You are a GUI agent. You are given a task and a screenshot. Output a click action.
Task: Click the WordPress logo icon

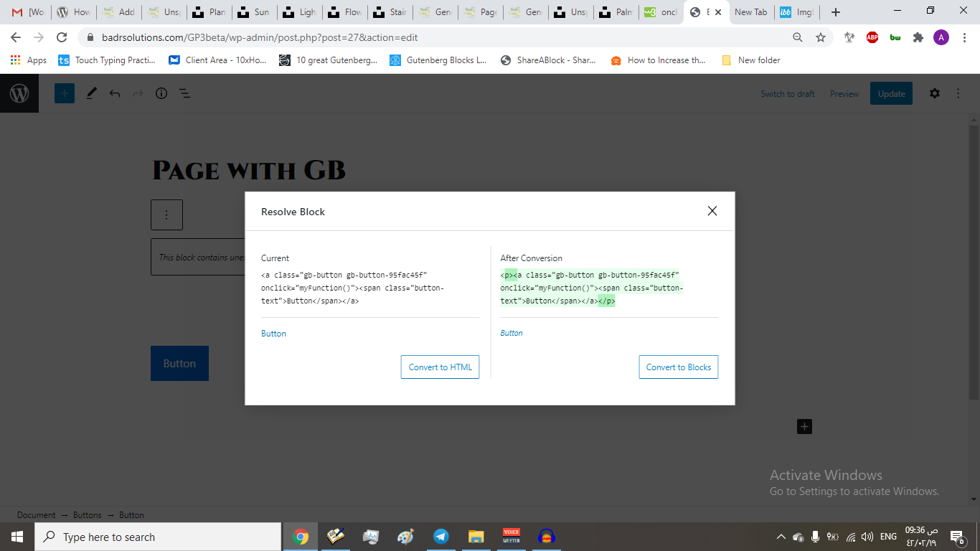coord(19,93)
